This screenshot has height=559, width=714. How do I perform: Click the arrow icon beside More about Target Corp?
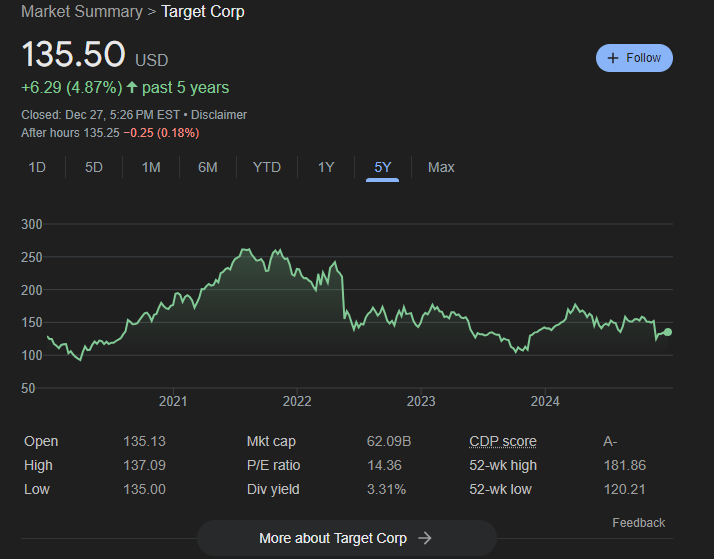[424, 538]
